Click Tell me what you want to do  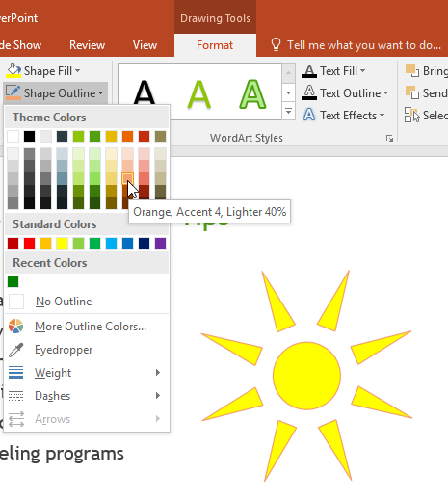coord(364,45)
